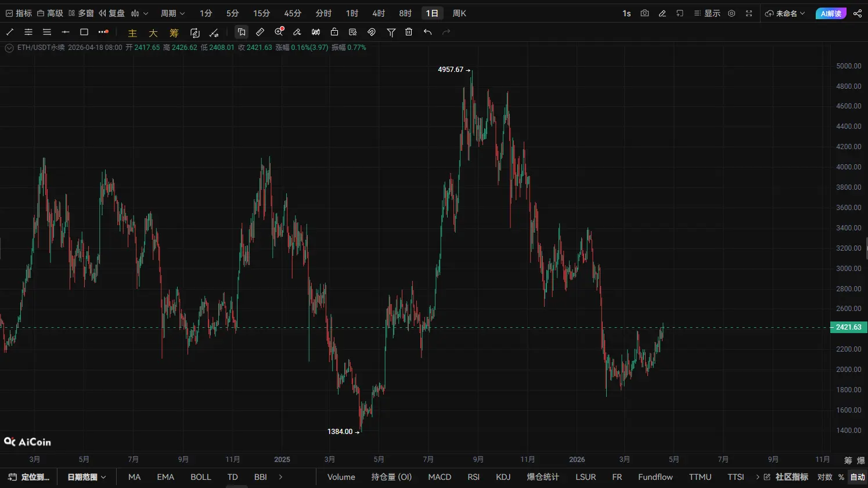Image resolution: width=868 pixels, height=488 pixels.
Task: Click the 1s refresh interval
Action: pos(626,13)
